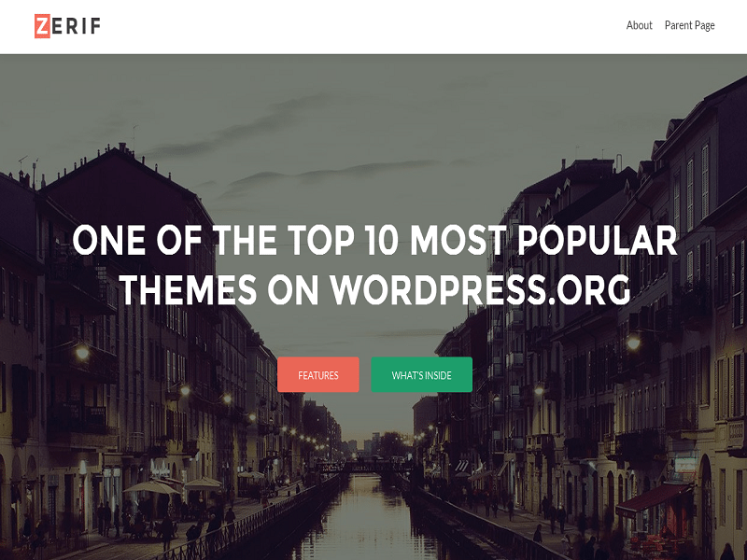
Task: Open the Parent Page menu item
Action: [689, 25]
